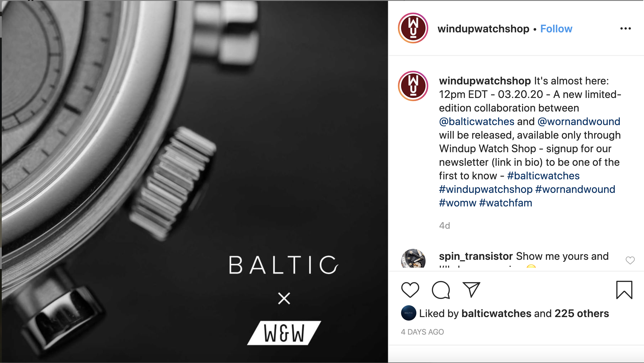Click the 4 DAYS AGO timestamp

[x=422, y=332]
